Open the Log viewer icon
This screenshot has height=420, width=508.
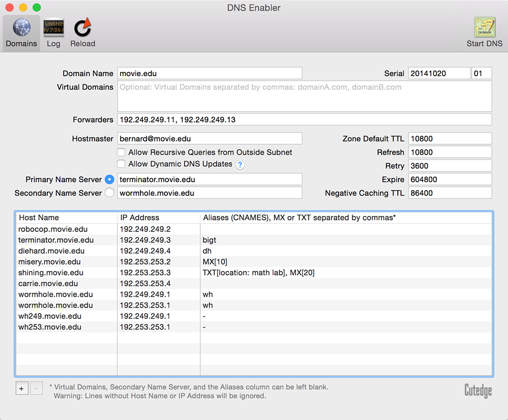(53, 28)
